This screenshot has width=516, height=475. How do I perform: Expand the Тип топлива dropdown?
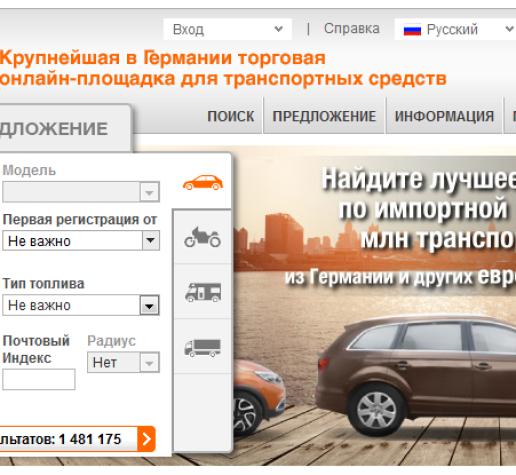tap(81, 305)
